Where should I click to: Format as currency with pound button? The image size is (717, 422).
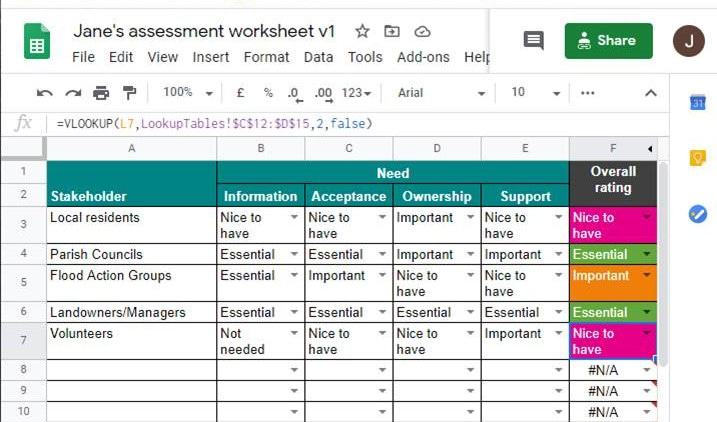240,93
